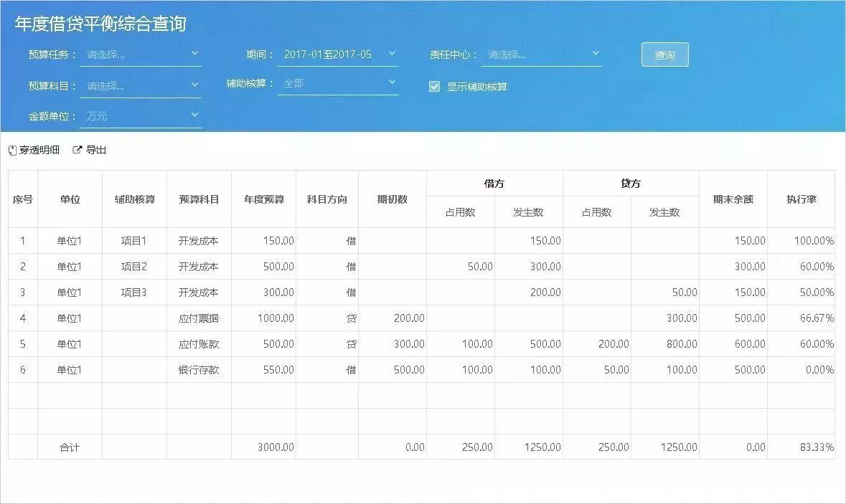Select the 金额单位 dropdown showing 万元
This screenshot has height=504, width=846.
(x=141, y=116)
